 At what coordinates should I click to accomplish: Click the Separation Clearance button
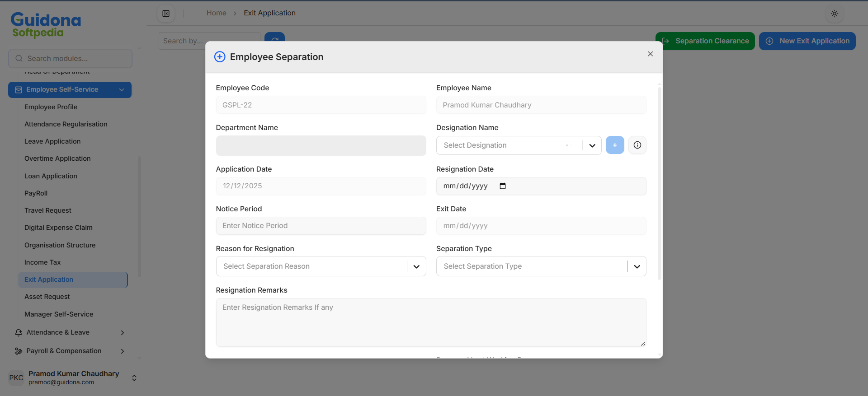[x=705, y=41]
